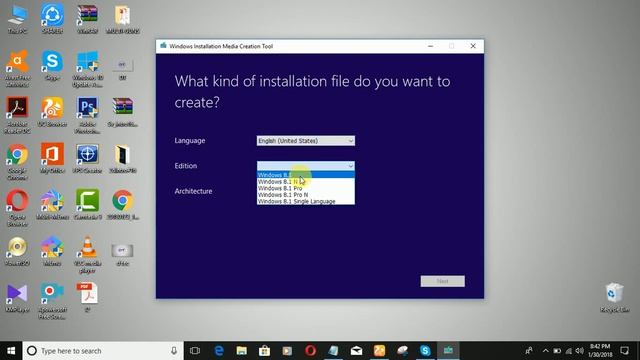Click the Windows Start button
The image size is (640, 360).
pyautogui.click(x=11, y=351)
